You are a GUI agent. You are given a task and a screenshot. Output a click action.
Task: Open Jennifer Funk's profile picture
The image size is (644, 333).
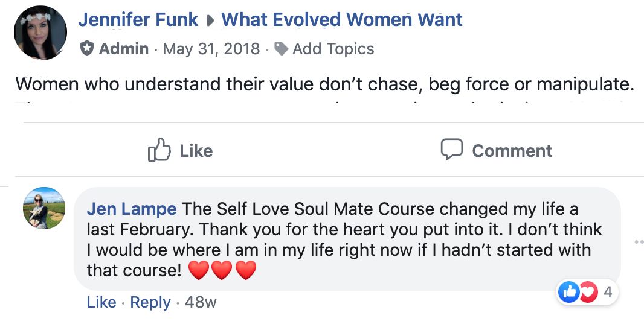[40, 33]
